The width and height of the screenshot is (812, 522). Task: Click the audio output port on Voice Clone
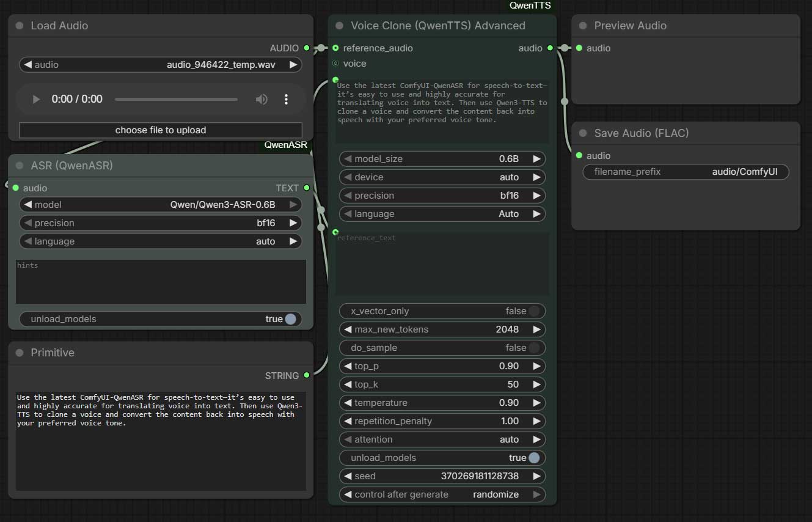(550, 48)
